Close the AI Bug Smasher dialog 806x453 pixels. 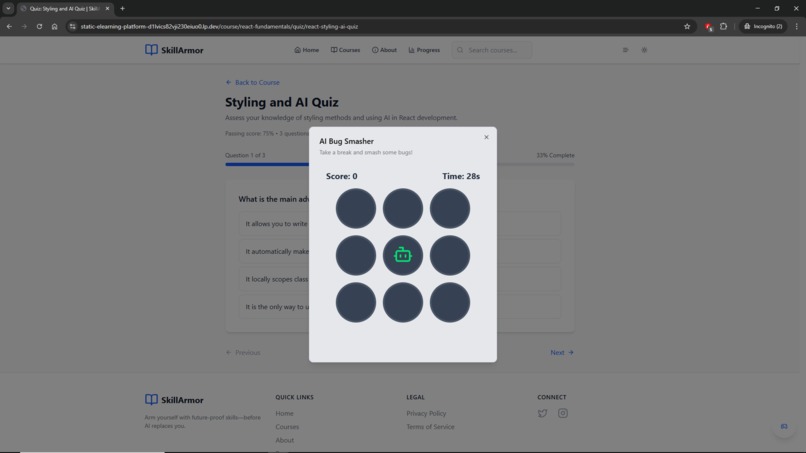pos(486,137)
